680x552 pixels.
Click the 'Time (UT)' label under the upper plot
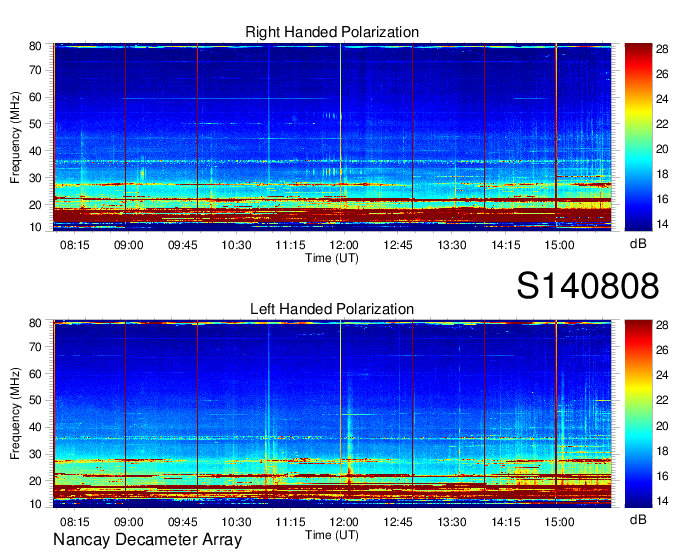click(x=332, y=258)
